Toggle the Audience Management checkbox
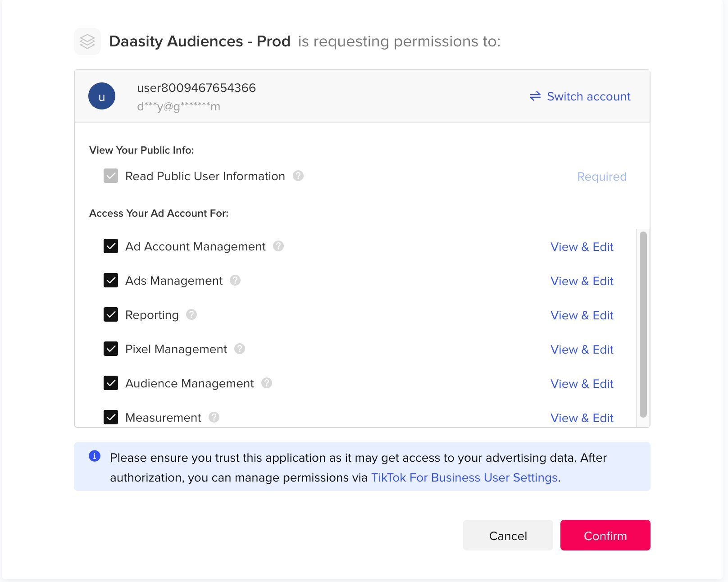728x582 pixels. point(111,383)
